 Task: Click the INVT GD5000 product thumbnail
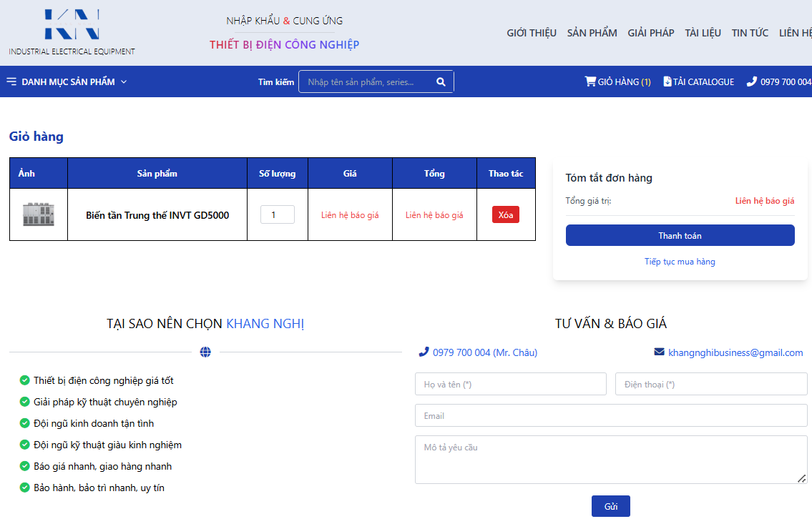click(39, 214)
